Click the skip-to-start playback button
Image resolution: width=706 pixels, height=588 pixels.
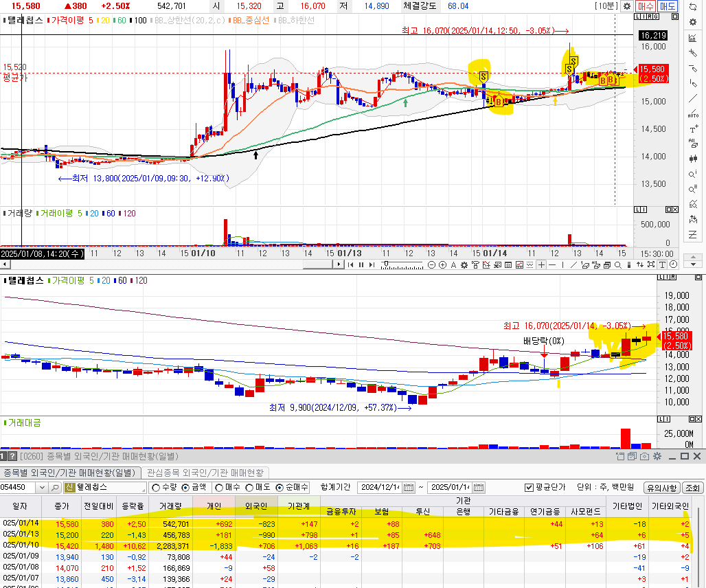(x=350, y=264)
